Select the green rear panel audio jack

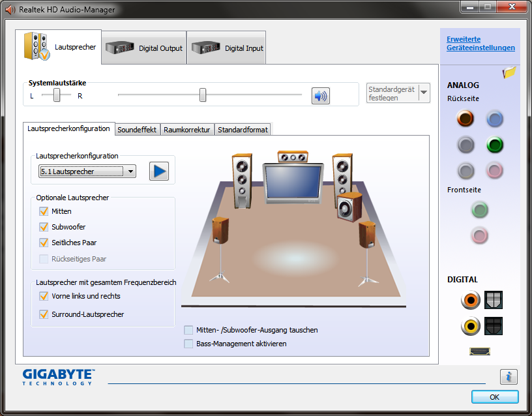point(495,145)
